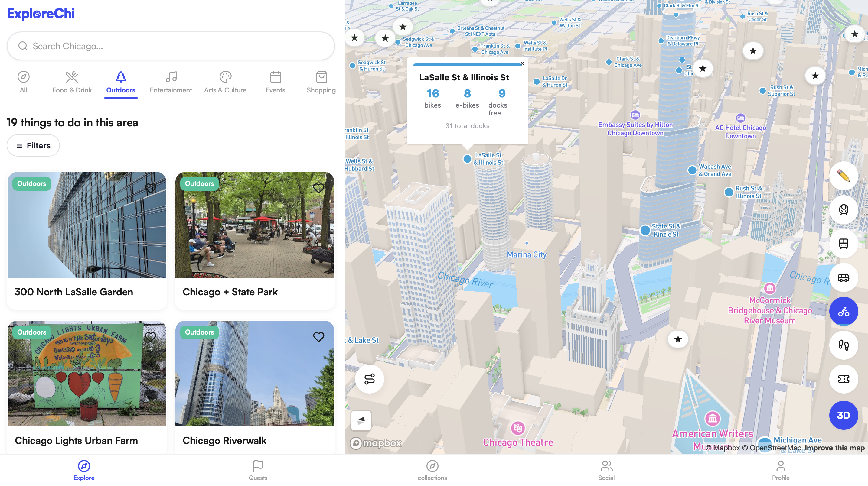Open the Filters menu
This screenshot has height=486, width=868.
(33, 145)
